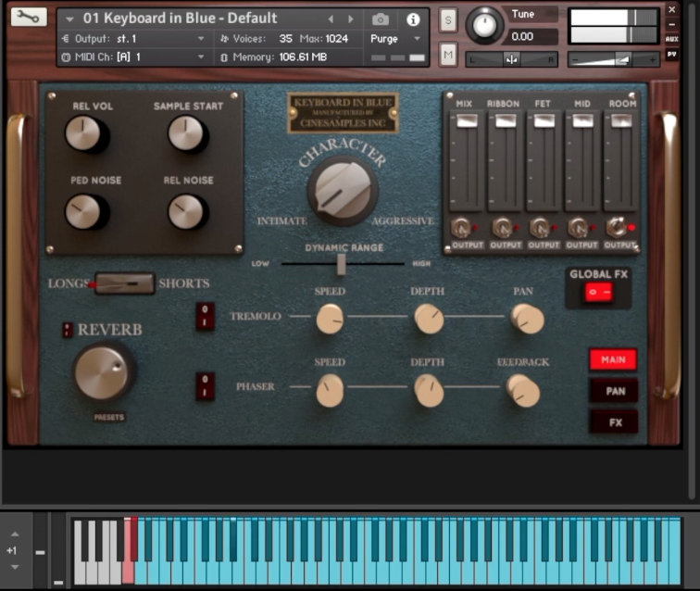Expand the instrument name dropdown arrow
This screenshot has height=591, width=700.
pos(69,19)
